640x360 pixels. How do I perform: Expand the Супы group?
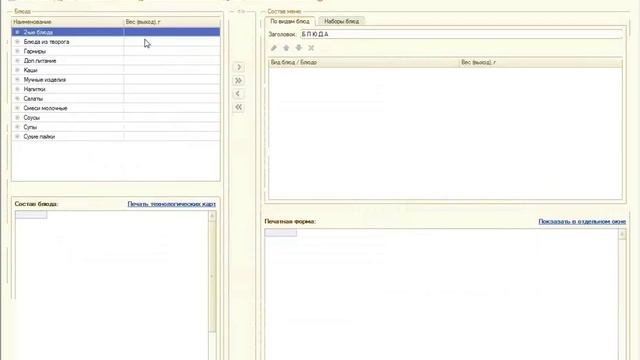tap(17, 127)
